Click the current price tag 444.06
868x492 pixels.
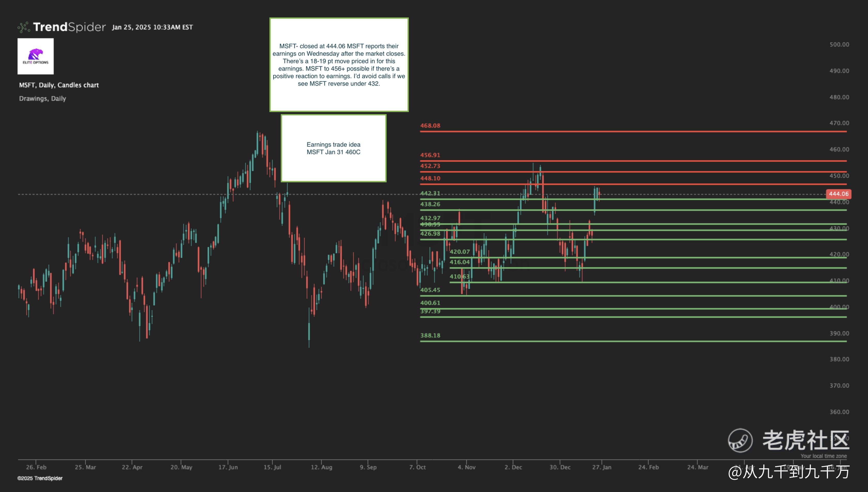[x=839, y=194]
